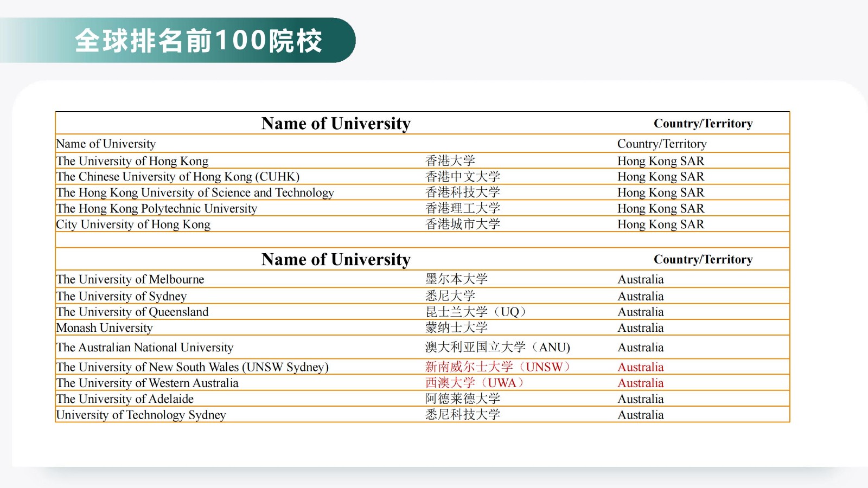The width and height of the screenshot is (868, 488).
Task: Click 'The Hong Kong University of Science and Technology'
Action: (195, 192)
